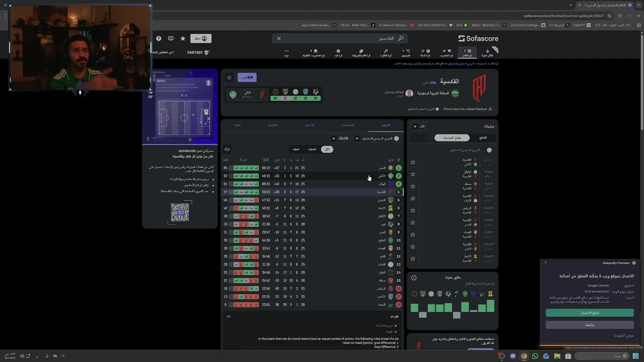Image resolution: width=644 pixels, height=362 pixels.
Task: Open WhatsApp from the taskbar
Action: click(x=535, y=356)
